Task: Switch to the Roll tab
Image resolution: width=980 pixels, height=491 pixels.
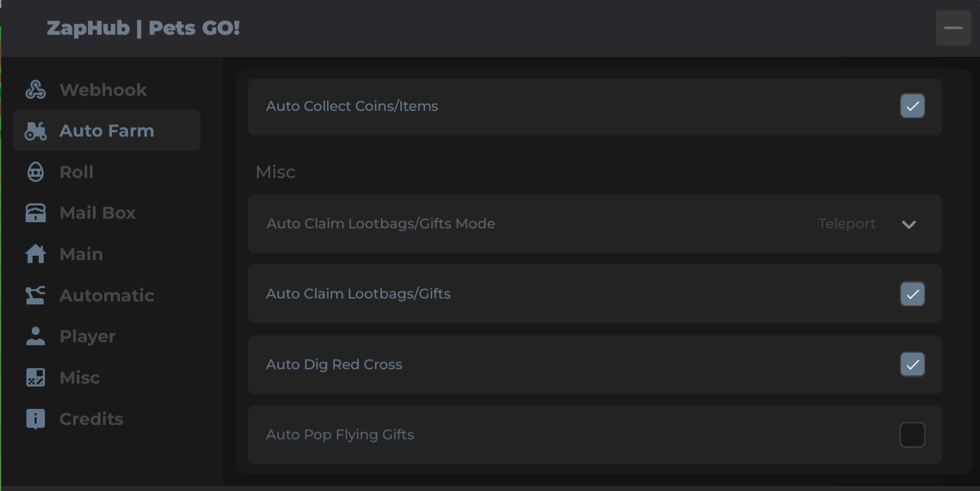Action: point(77,172)
